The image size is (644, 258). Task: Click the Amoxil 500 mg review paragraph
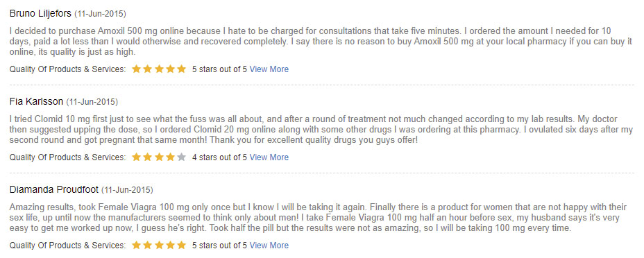[x=321, y=42]
